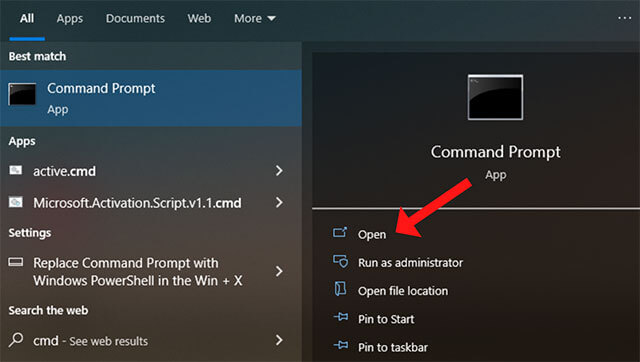Click the large Command Prompt preview icon
640x362 pixels.
click(495, 97)
